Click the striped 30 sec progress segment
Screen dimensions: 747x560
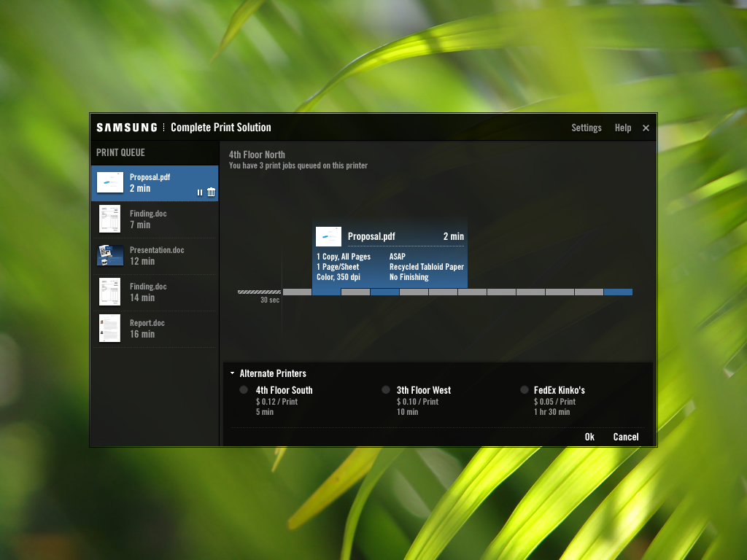tap(259, 292)
